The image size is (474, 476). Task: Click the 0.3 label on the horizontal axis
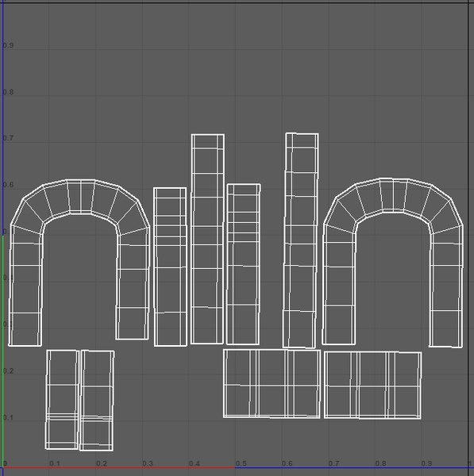coord(148,463)
